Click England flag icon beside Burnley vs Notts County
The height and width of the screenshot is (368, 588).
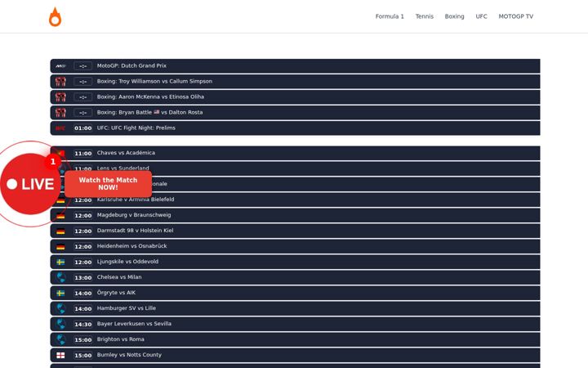click(60, 355)
